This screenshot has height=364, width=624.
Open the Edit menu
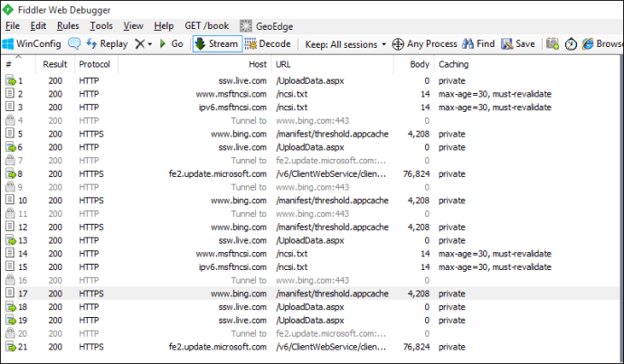coord(38,26)
